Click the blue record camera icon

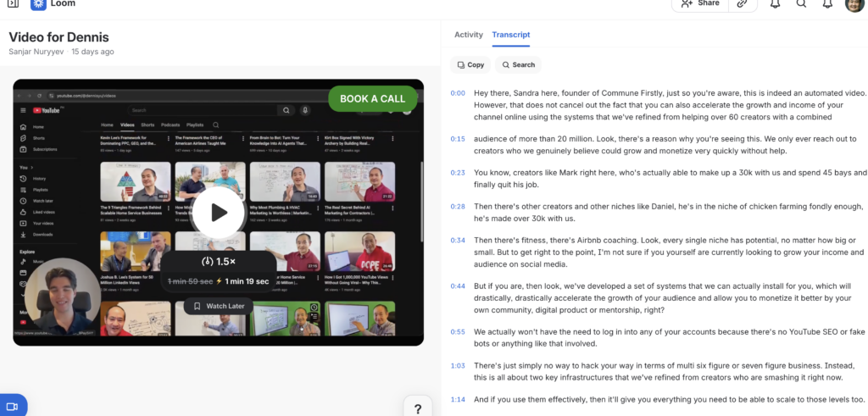(x=13, y=405)
